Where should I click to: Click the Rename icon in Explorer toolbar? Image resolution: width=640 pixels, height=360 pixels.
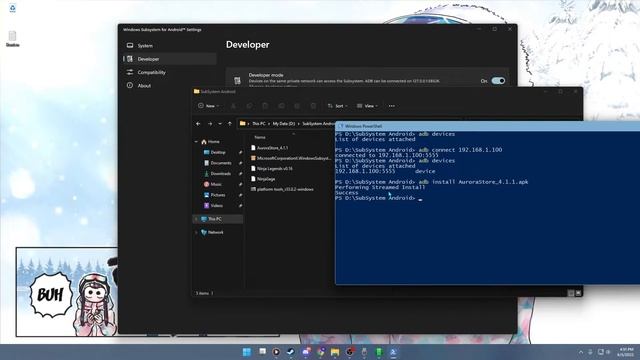(x=281, y=106)
